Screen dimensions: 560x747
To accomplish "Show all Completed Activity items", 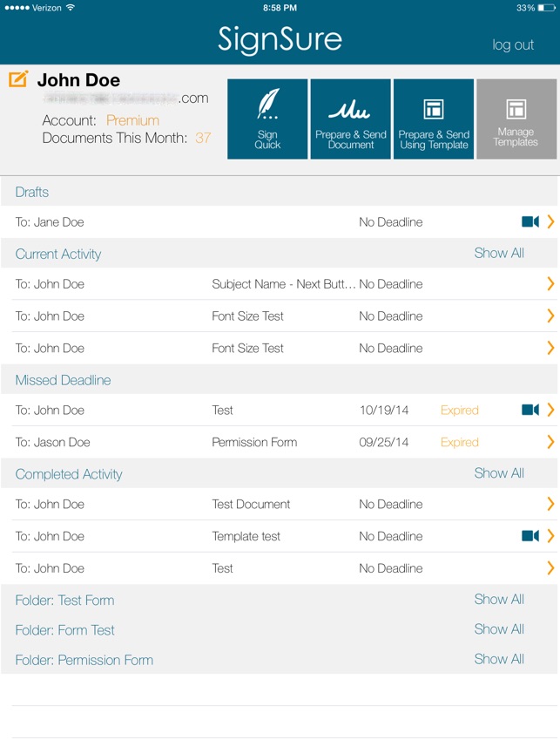I will (499, 473).
